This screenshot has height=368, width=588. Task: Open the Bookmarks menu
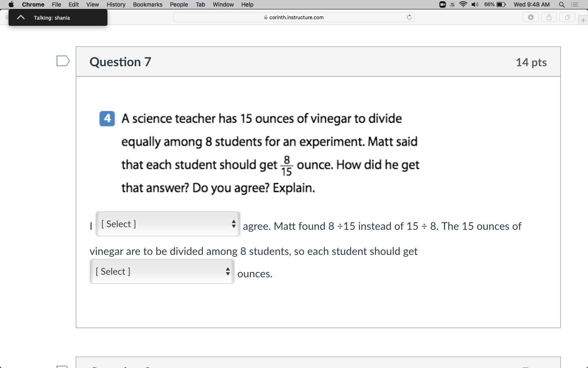147,4
